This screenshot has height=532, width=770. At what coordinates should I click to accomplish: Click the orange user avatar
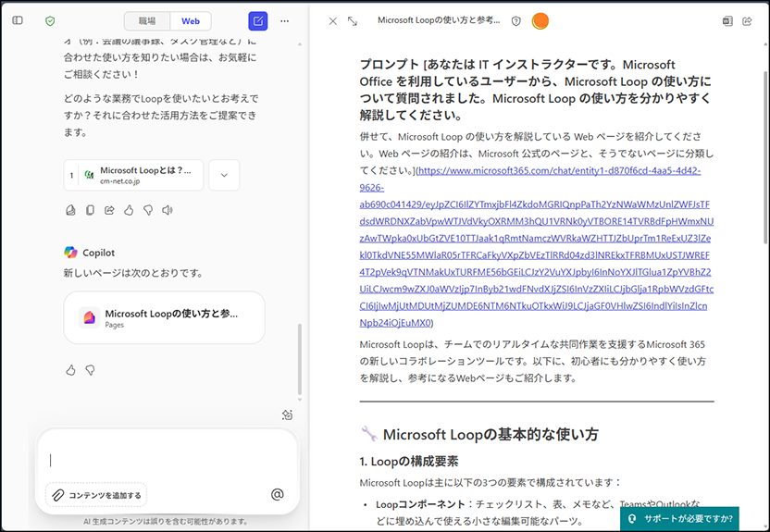pyautogui.click(x=540, y=21)
